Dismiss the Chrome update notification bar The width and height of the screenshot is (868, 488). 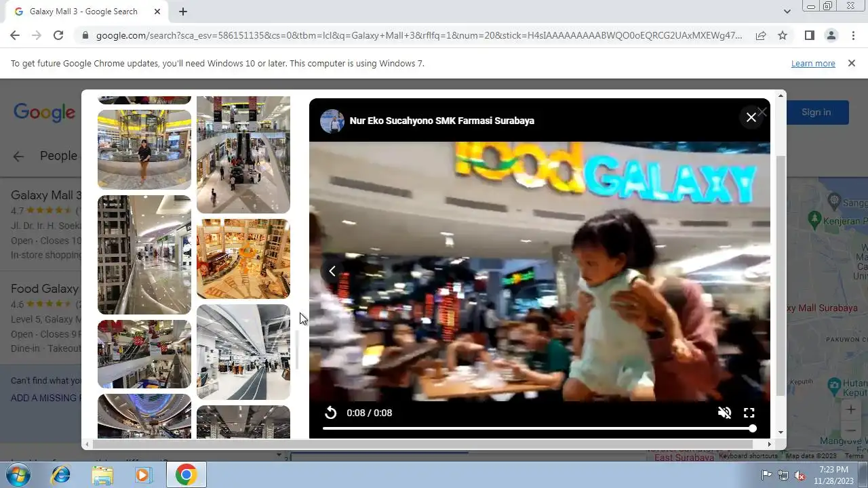coord(852,63)
